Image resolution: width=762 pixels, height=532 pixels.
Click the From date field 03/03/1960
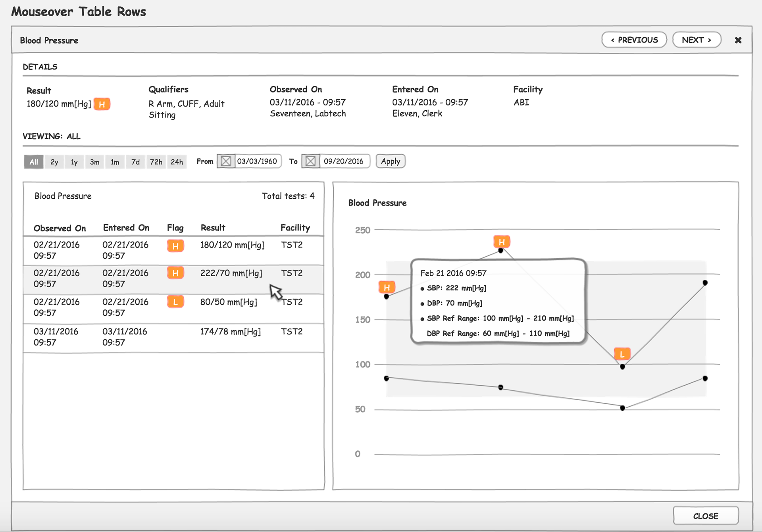click(257, 161)
